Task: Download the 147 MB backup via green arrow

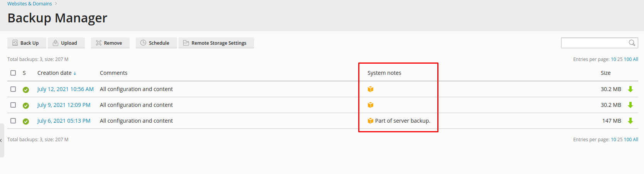Action: 631,121
